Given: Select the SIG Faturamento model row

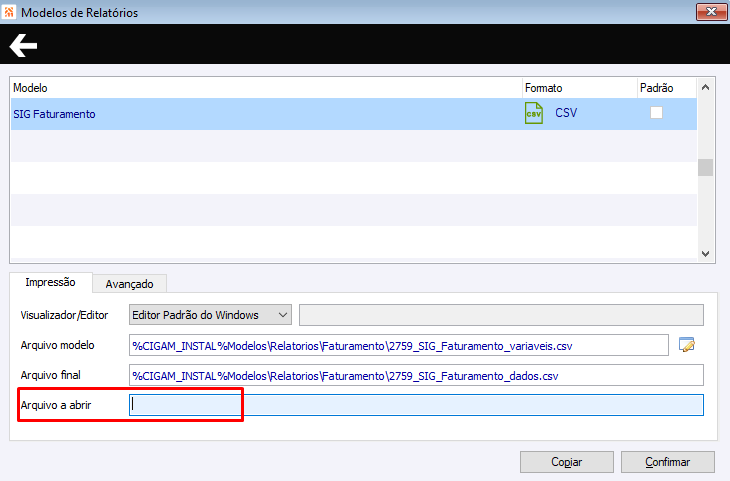Looking at the screenshot, I should [354, 114].
